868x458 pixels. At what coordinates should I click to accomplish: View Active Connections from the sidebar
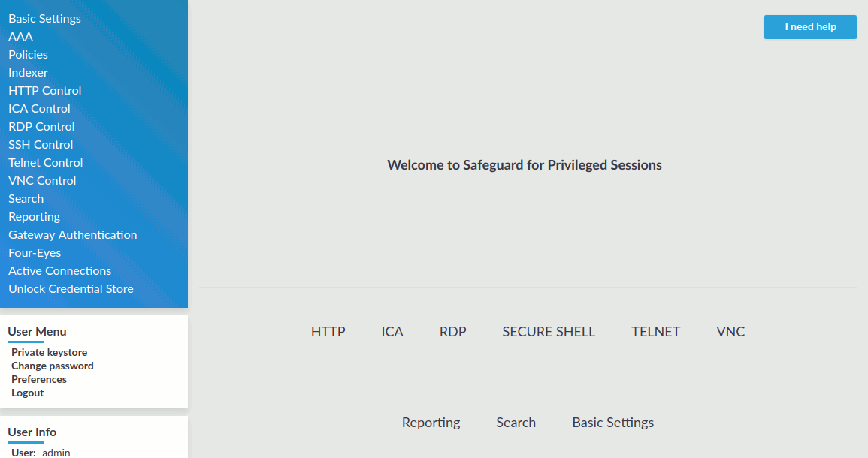60,270
